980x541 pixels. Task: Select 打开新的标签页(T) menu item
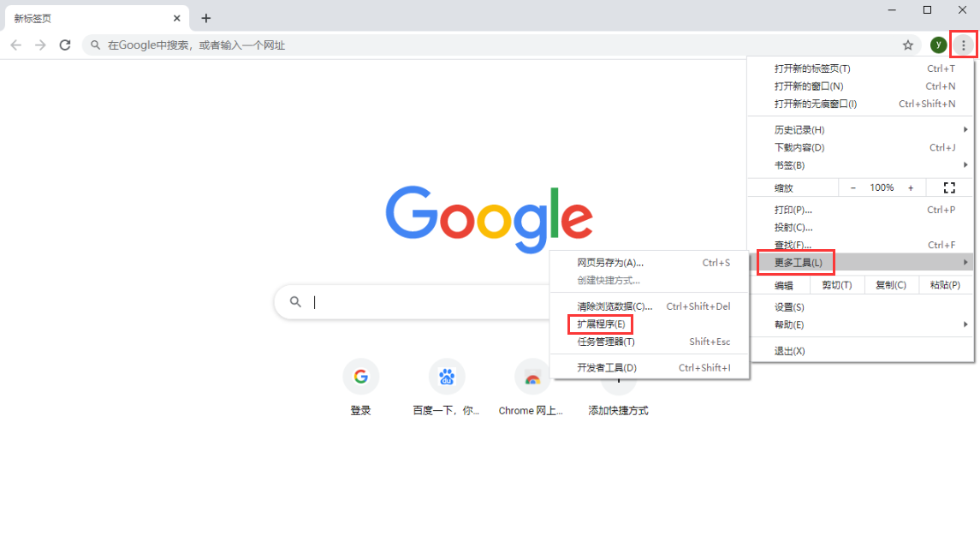(861, 68)
